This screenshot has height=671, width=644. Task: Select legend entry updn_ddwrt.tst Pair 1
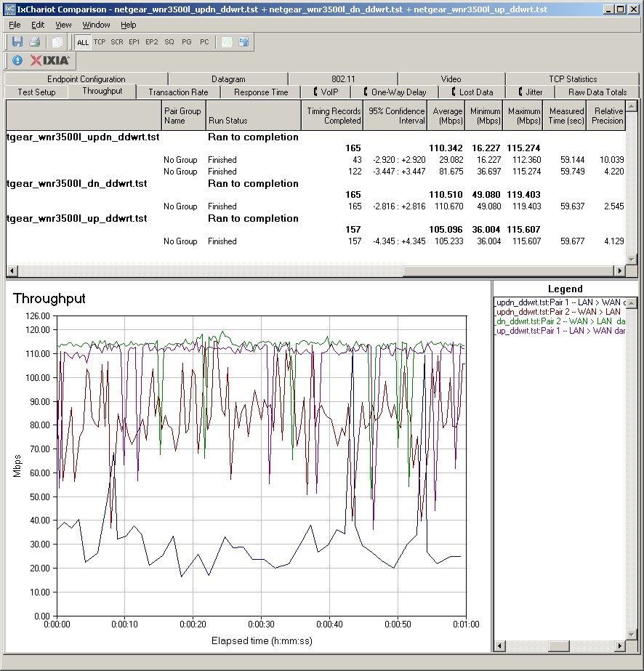click(560, 302)
